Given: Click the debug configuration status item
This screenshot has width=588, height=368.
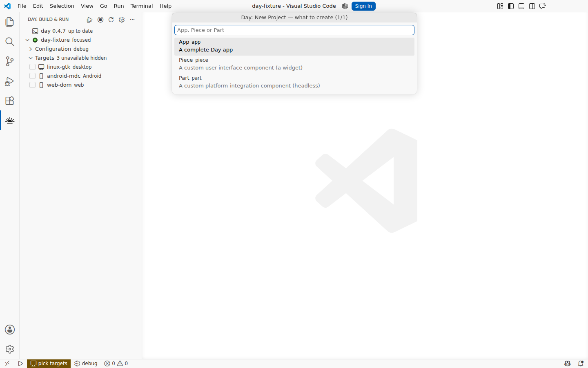Looking at the screenshot, I should (86, 364).
